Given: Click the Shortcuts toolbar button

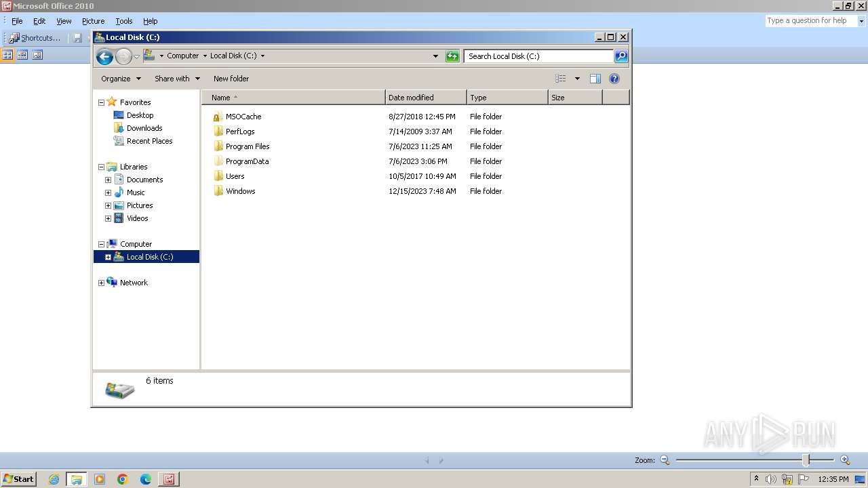Looking at the screenshot, I should pos(35,38).
